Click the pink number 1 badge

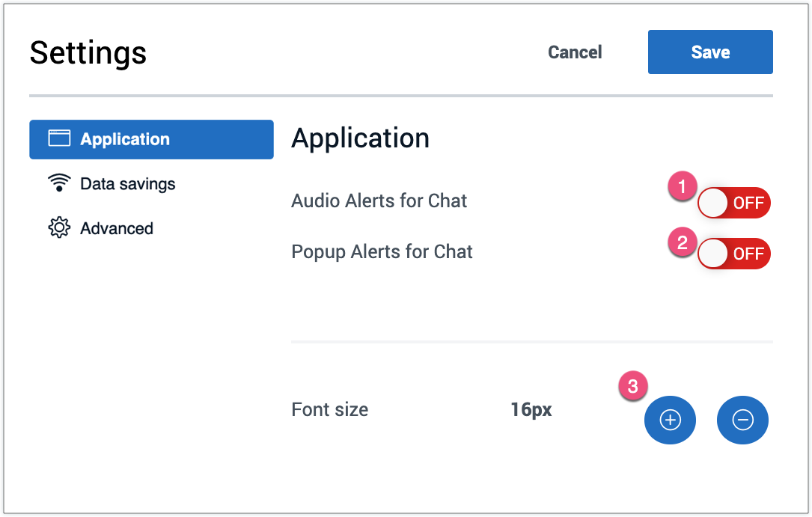[x=682, y=186]
